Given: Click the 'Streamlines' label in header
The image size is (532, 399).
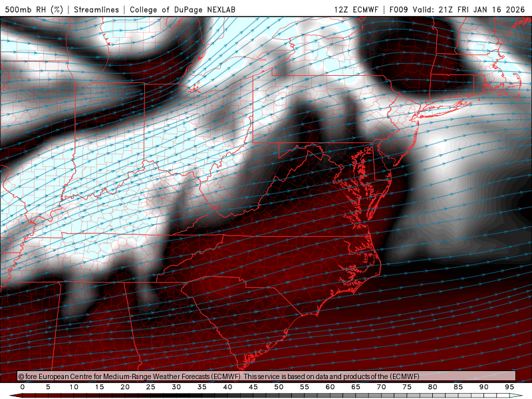Looking at the screenshot, I should 96,9.
